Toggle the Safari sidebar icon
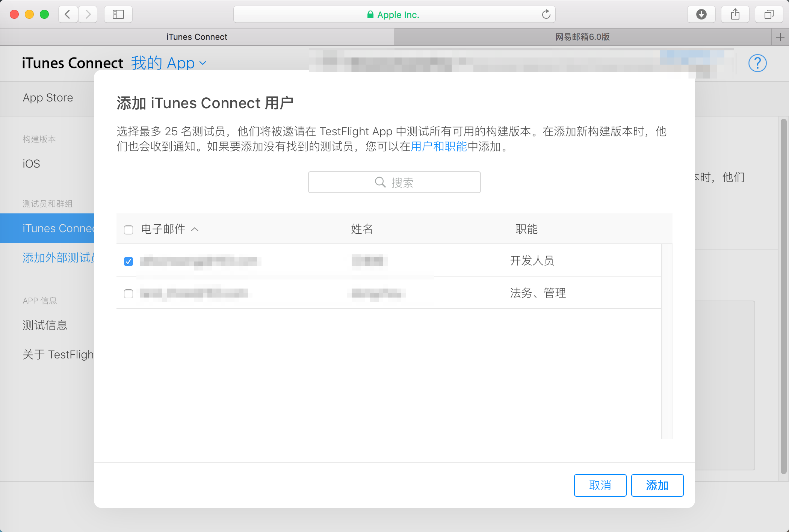This screenshot has height=532, width=789. click(x=118, y=14)
